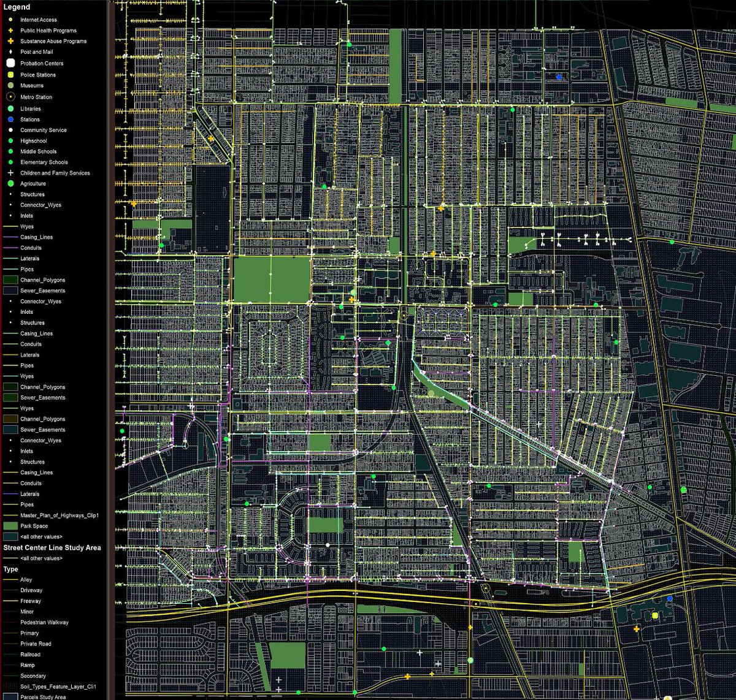The image size is (736, 700).
Task: Select <all other values> below Park Space
Action: [41, 537]
